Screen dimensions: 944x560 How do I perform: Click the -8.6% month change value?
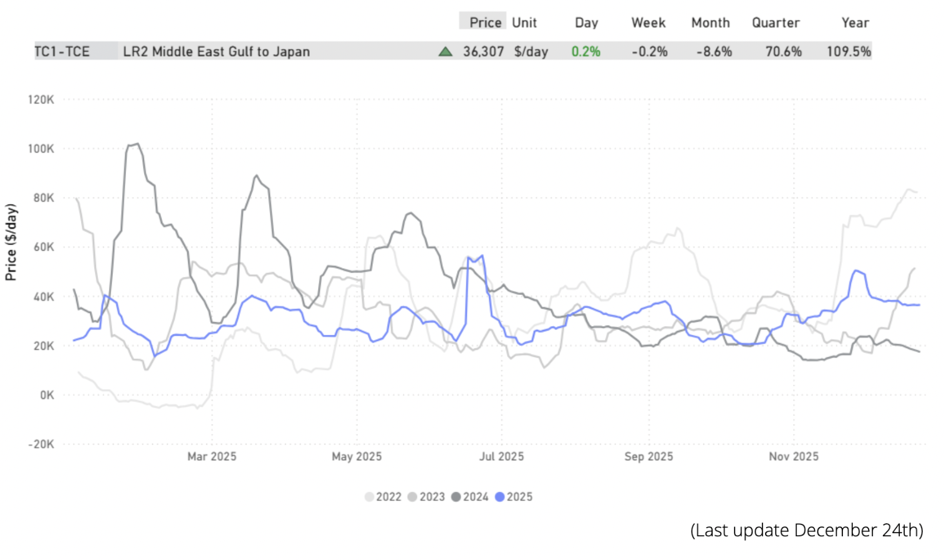(714, 52)
